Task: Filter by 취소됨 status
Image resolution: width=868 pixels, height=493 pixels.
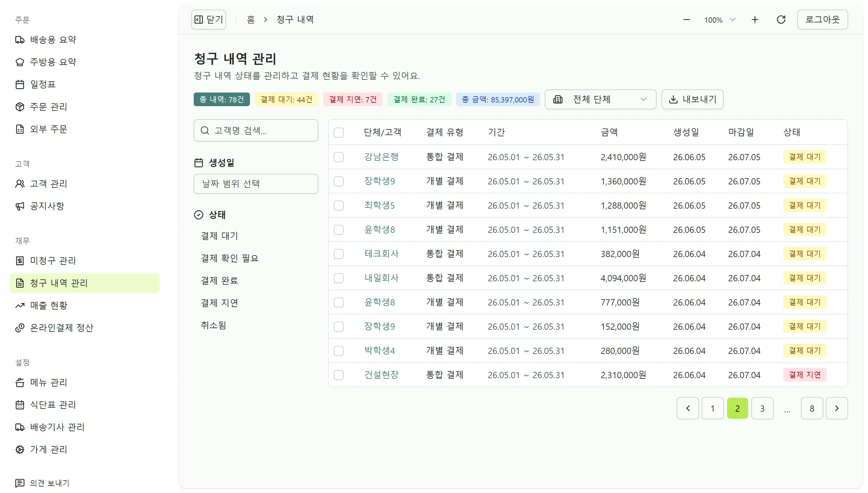Action: (213, 325)
